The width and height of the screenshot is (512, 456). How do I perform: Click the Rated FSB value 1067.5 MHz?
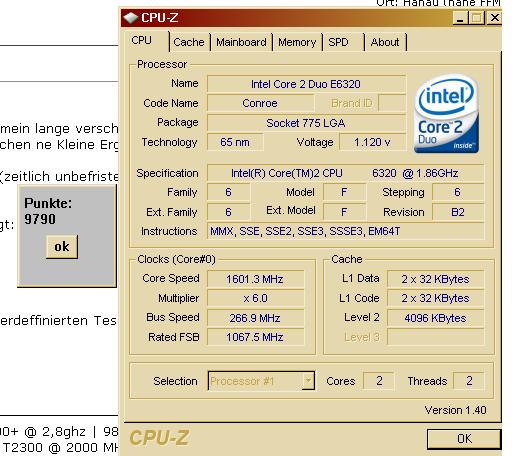point(255,337)
